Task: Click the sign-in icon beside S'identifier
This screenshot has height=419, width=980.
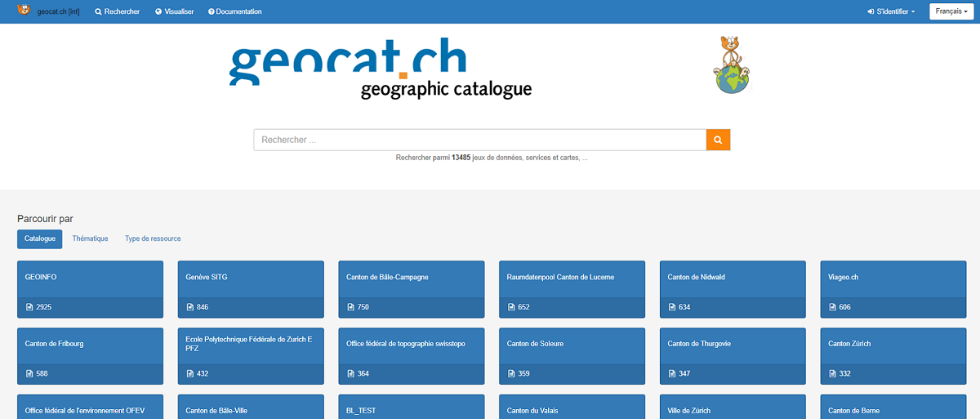Action: point(871,12)
